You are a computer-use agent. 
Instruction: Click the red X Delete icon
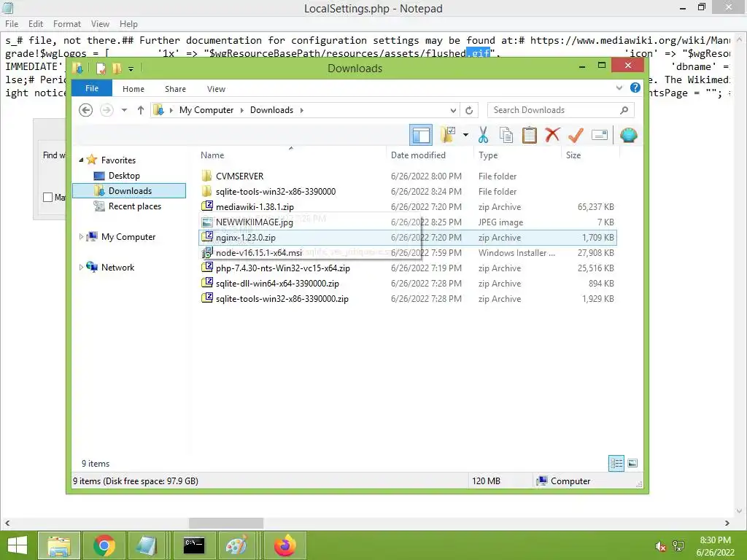(x=553, y=135)
